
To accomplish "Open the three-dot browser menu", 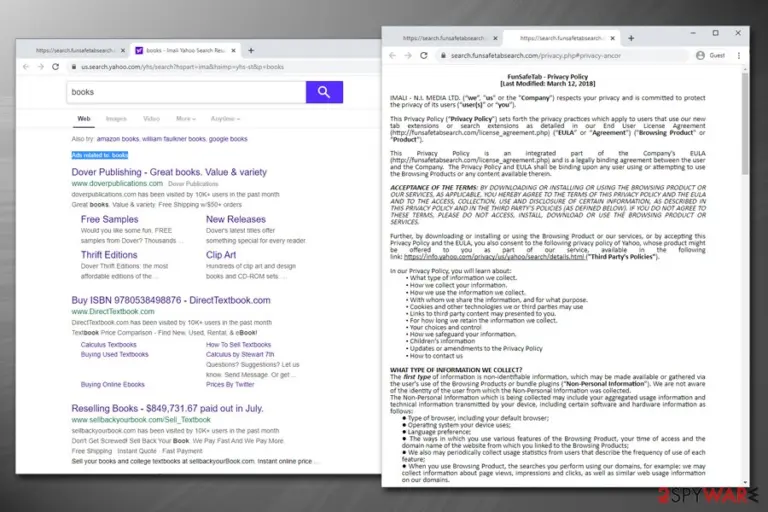I will click(739, 55).
